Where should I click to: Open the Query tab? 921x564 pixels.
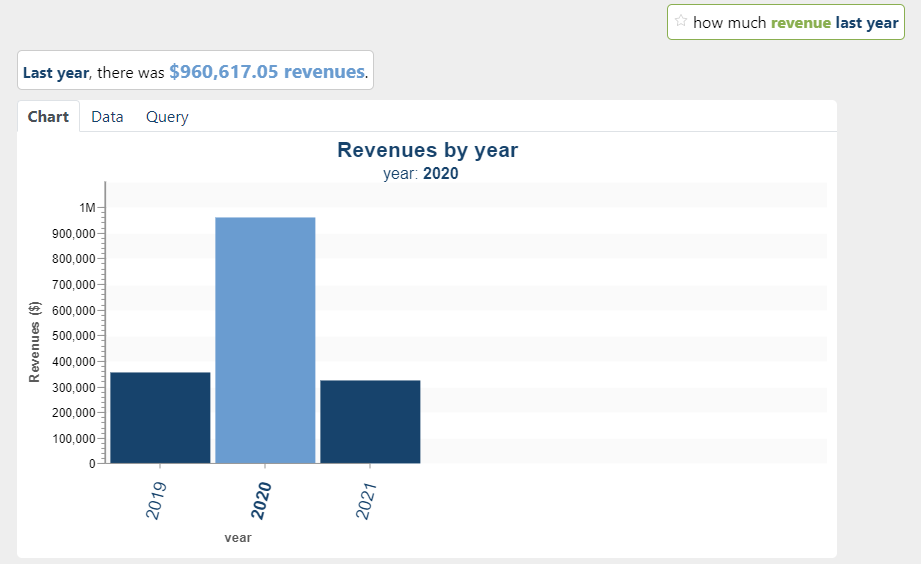pos(167,117)
